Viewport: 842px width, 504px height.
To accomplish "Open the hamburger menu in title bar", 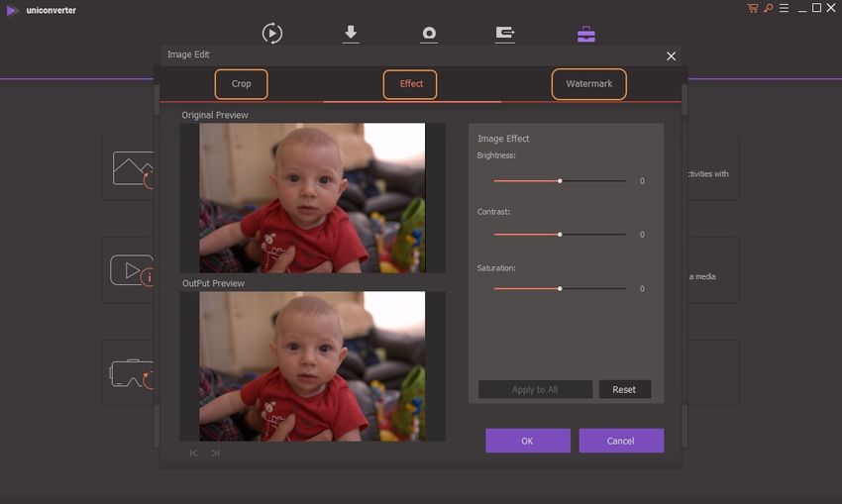I will click(x=783, y=9).
